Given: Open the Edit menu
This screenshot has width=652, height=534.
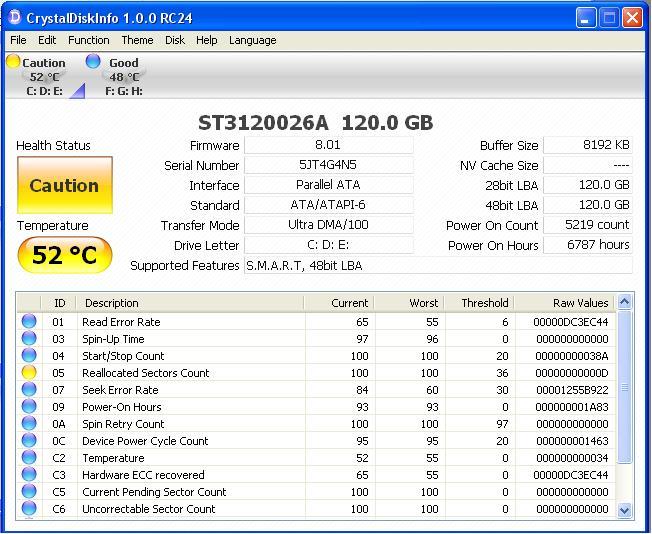Looking at the screenshot, I should click(47, 40).
